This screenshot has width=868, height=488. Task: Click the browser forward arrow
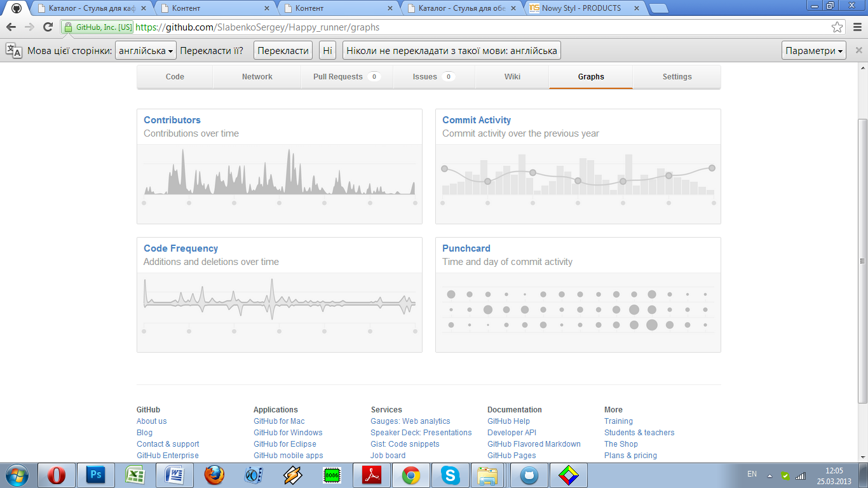point(29,27)
